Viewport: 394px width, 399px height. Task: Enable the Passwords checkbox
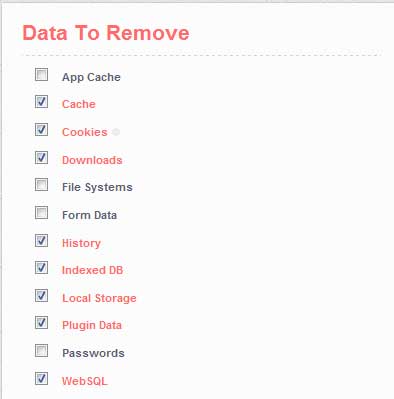click(x=41, y=351)
